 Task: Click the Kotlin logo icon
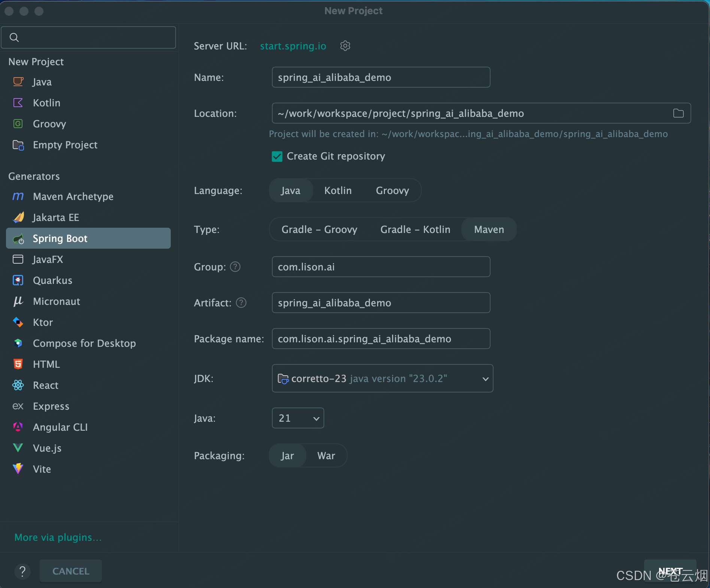coord(18,103)
